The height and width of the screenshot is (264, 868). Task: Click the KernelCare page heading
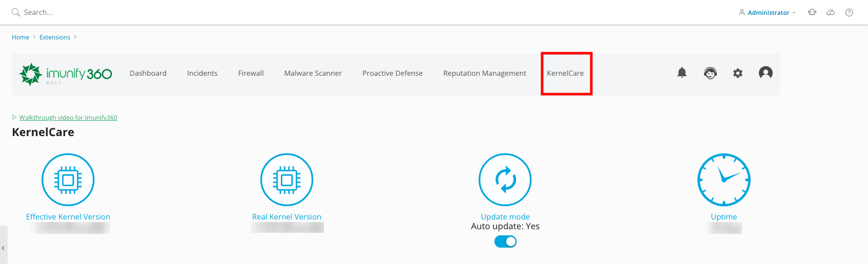click(x=43, y=132)
